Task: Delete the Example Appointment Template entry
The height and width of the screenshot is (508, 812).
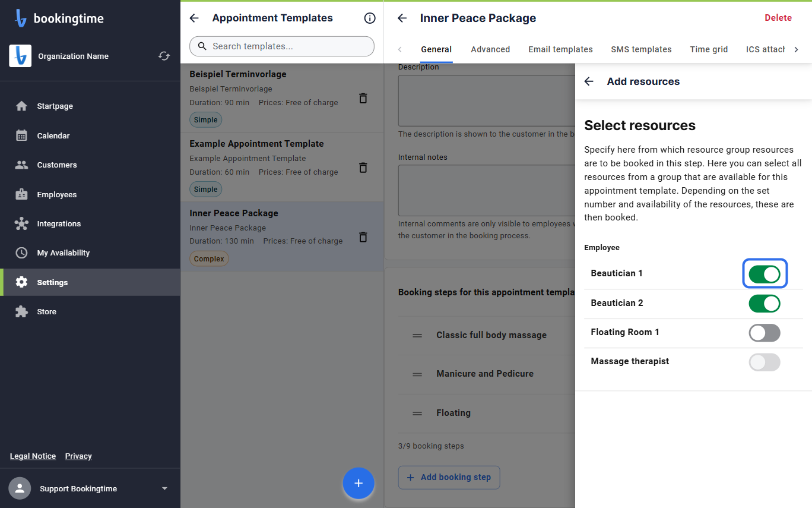Action: pos(363,168)
